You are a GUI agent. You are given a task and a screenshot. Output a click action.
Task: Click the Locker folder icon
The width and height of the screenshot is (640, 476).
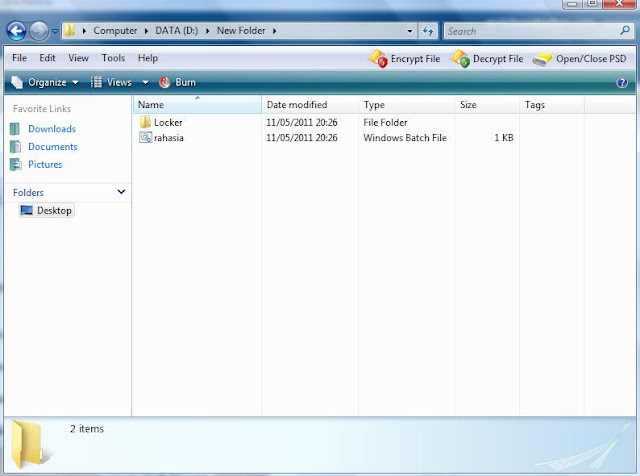[145, 122]
